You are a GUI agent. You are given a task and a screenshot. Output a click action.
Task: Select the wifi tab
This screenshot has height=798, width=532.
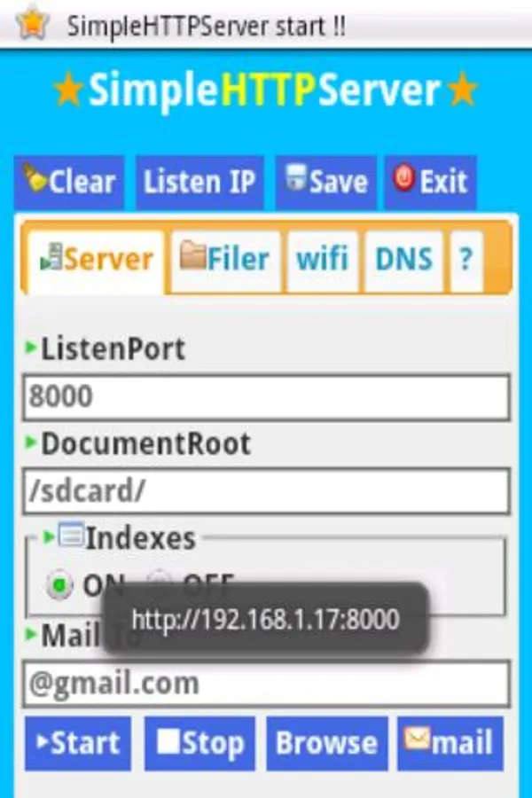pyautogui.click(x=322, y=261)
